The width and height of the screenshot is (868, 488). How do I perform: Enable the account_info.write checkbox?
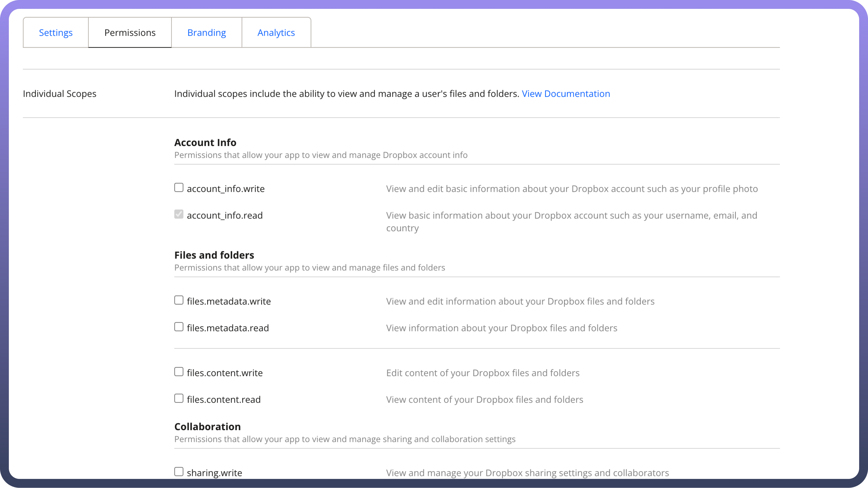click(179, 187)
